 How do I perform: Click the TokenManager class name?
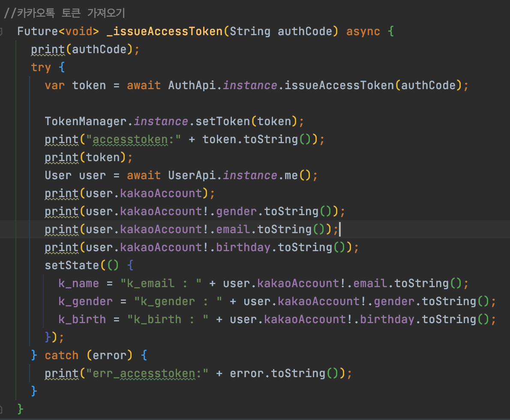point(86,121)
